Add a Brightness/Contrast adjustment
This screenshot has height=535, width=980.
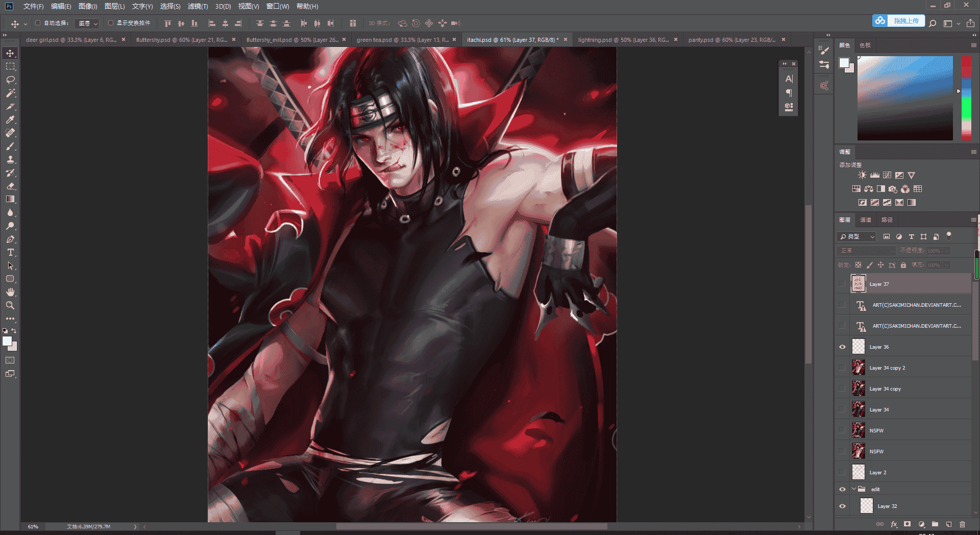tap(862, 175)
